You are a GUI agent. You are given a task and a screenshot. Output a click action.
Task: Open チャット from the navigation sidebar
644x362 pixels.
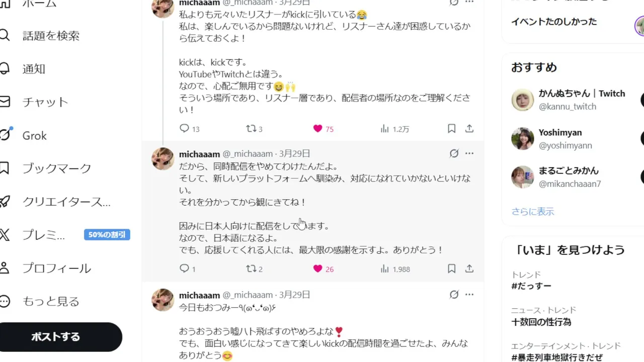click(45, 102)
